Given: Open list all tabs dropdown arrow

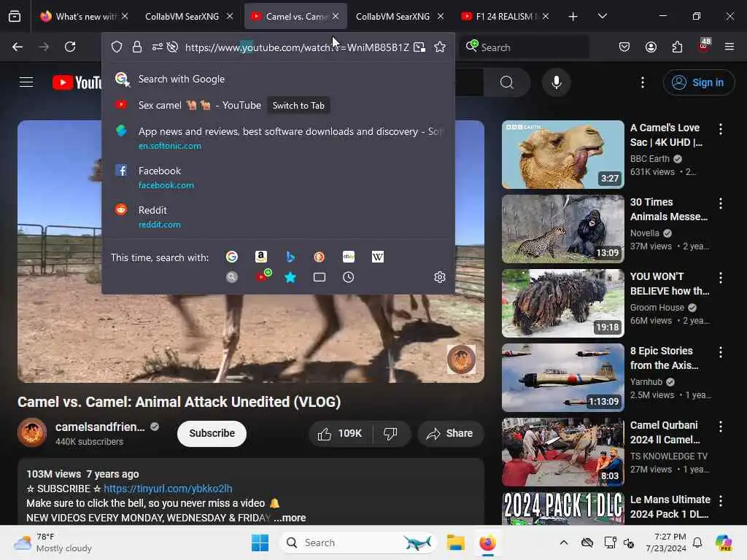Looking at the screenshot, I should pyautogui.click(x=602, y=16).
